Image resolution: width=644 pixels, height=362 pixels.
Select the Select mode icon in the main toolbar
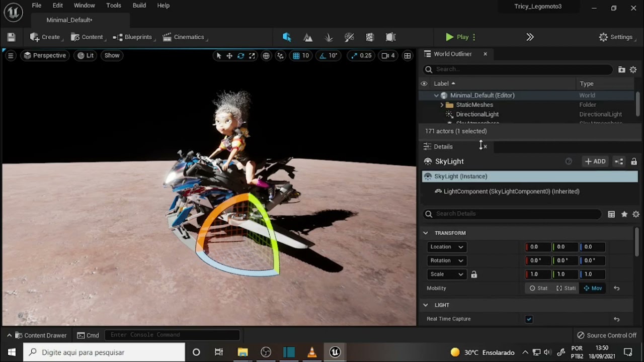click(x=287, y=37)
